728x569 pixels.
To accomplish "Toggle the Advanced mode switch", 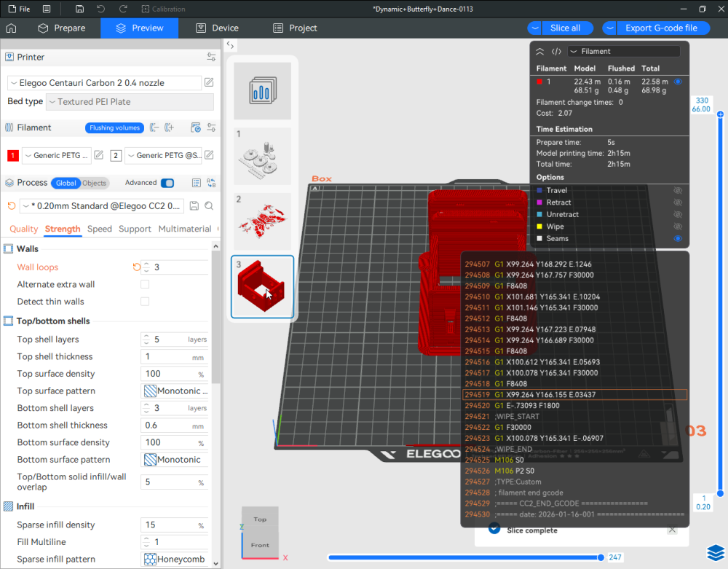I will 167,183.
